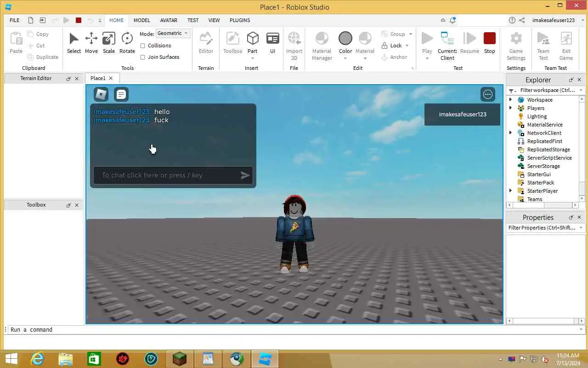Click the notifications bell icon

click(x=453, y=20)
